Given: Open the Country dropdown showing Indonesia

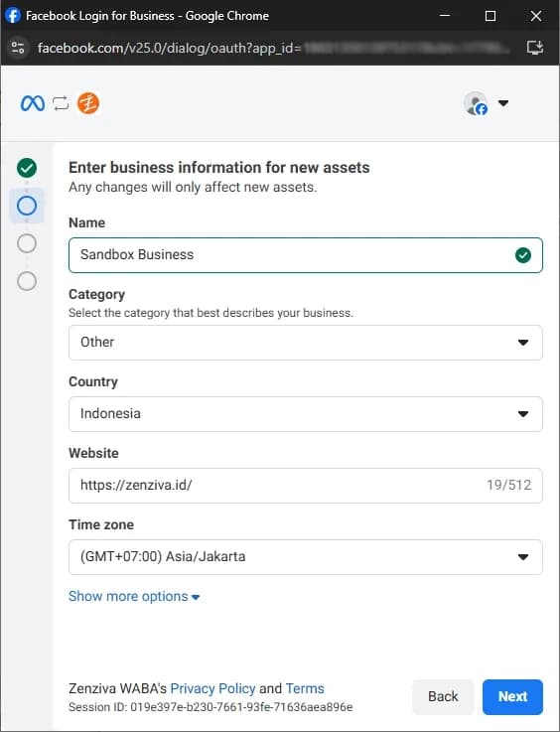Looking at the screenshot, I should point(306,413).
